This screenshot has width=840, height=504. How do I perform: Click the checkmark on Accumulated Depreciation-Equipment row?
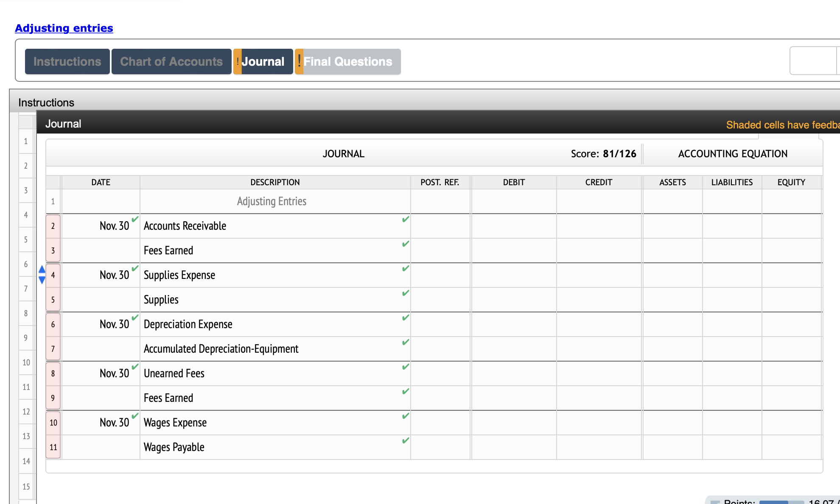pyautogui.click(x=405, y=342)
